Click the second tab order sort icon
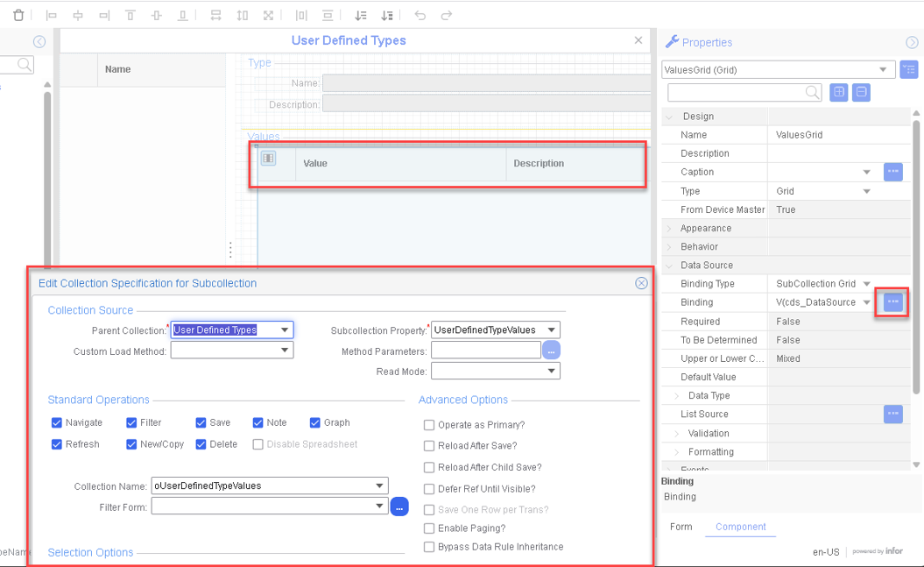 [x=387, y=15]
